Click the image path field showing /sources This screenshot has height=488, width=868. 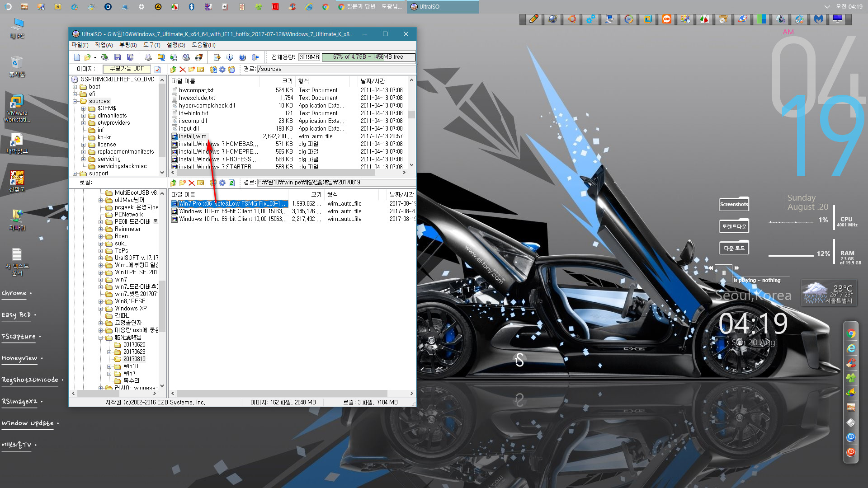tap(336, 69)
